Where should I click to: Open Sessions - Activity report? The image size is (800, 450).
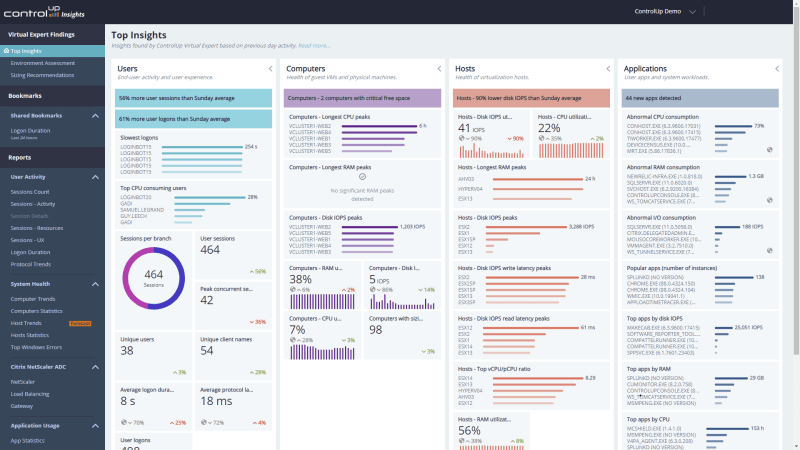tap(33, 204)
